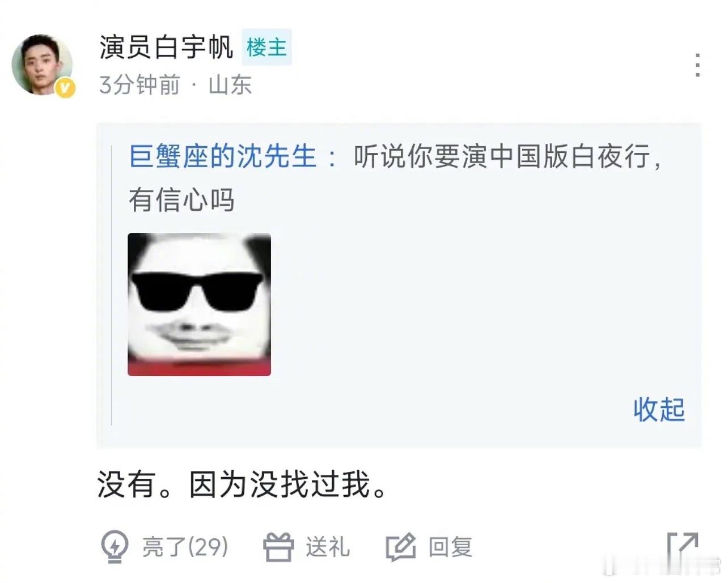Tap the 回复 text label
This screenshot has height=583, width=728.
point(450,547)
